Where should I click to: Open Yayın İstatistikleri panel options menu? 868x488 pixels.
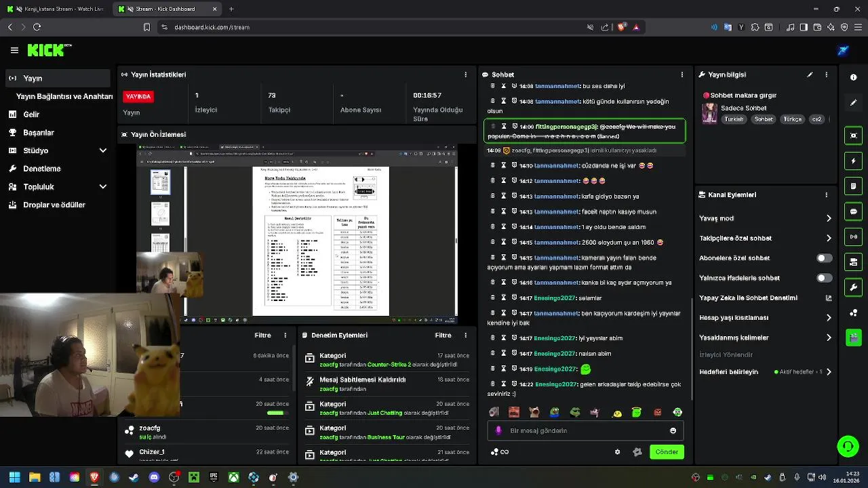(465, 75)
